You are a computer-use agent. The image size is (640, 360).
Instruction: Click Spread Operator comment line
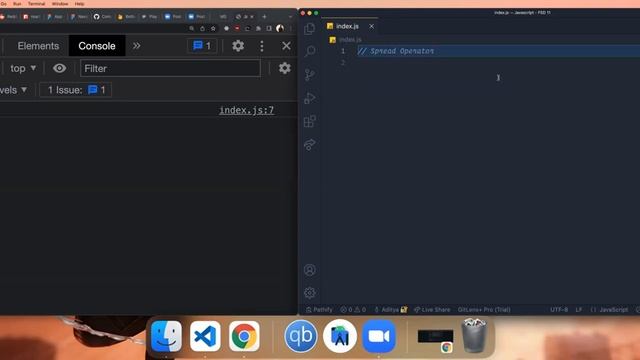396,51
